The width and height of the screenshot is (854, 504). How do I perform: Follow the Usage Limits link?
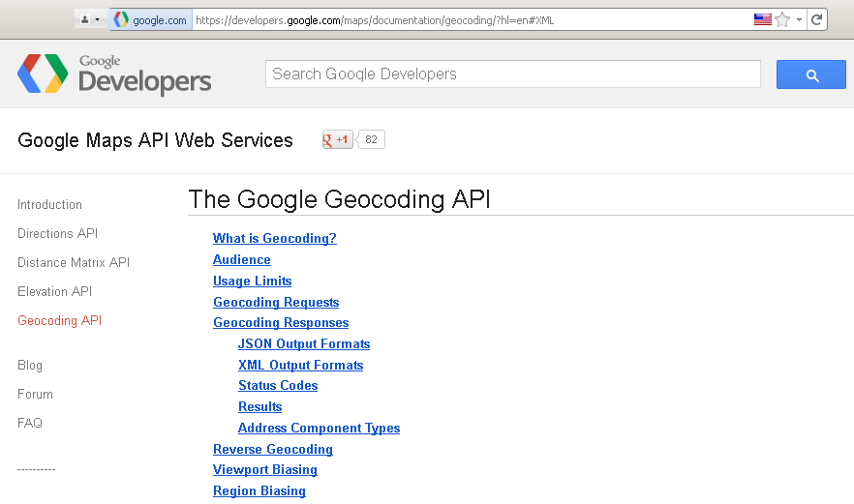252,281
